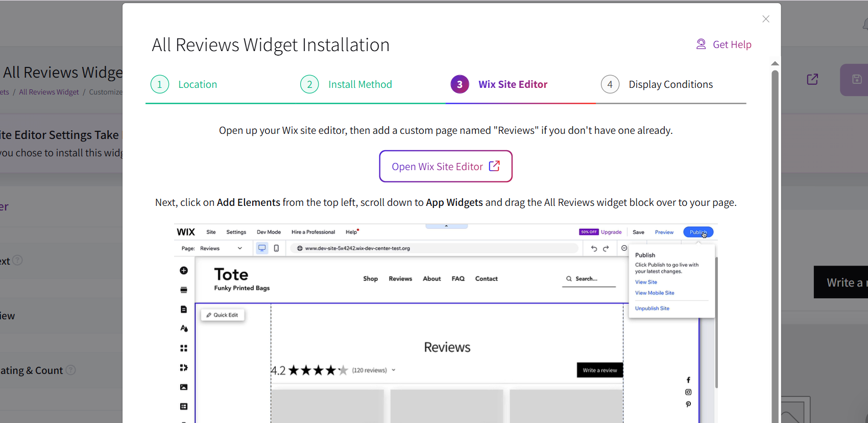868x423 pixels.
Task: Click the circled number 4 step indicator
Action: pos(610,84)
